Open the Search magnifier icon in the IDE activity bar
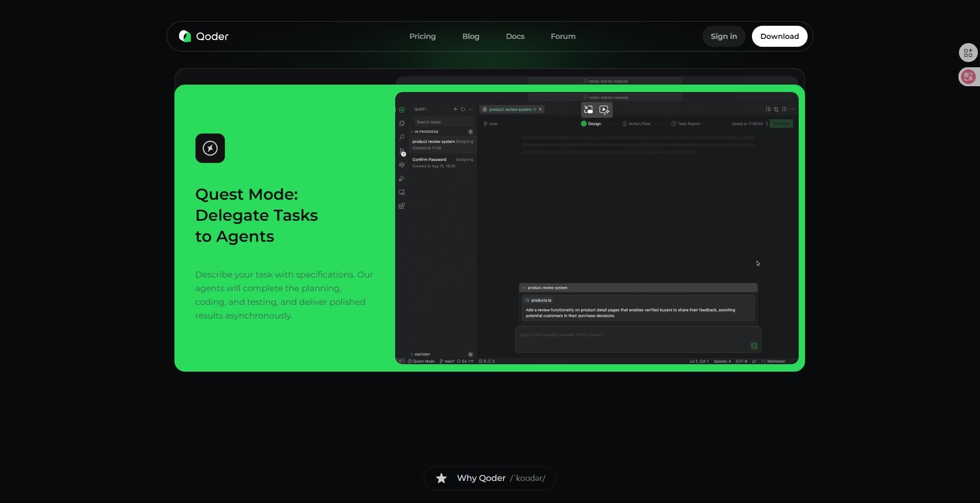 coord(401,137)
